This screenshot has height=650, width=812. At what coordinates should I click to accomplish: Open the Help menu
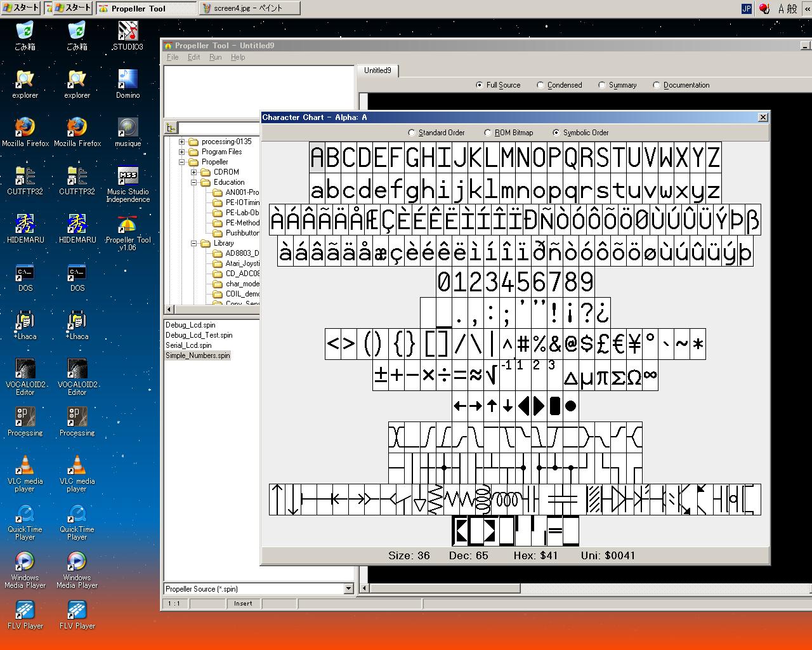(238, 57)
